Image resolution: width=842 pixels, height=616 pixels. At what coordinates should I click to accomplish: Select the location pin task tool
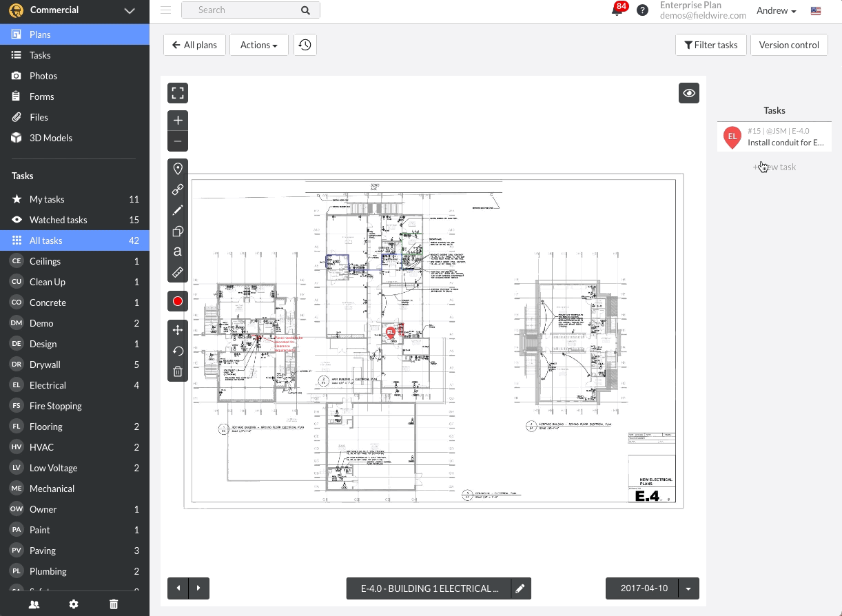click(178, 169)
